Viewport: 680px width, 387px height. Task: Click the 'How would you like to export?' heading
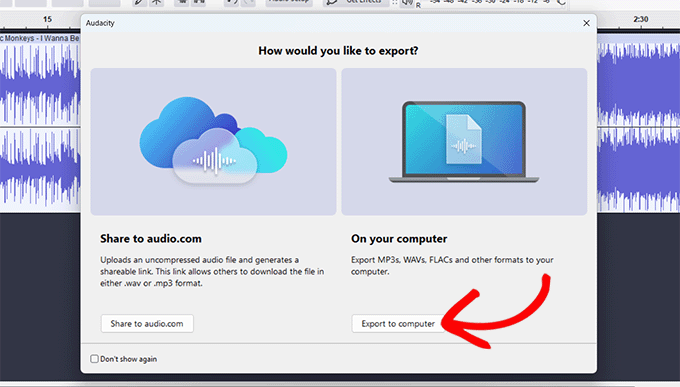(x=338, y=51)
